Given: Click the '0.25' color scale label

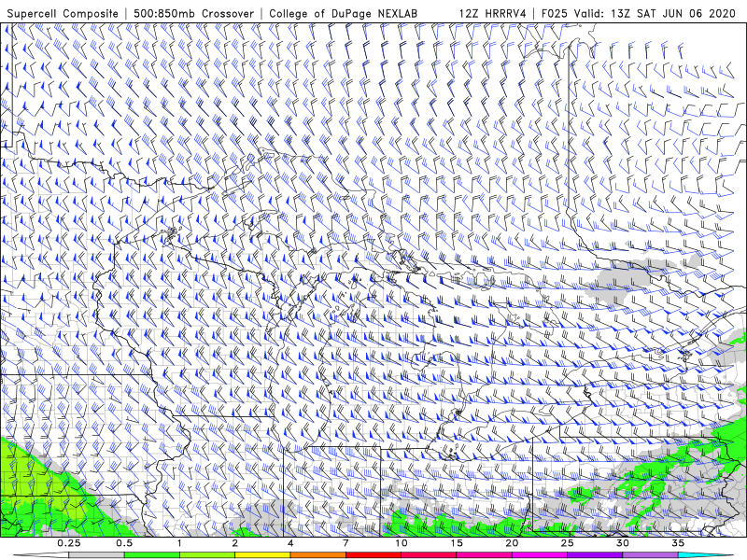Looking at the screenshot, I should pos(69,543).
